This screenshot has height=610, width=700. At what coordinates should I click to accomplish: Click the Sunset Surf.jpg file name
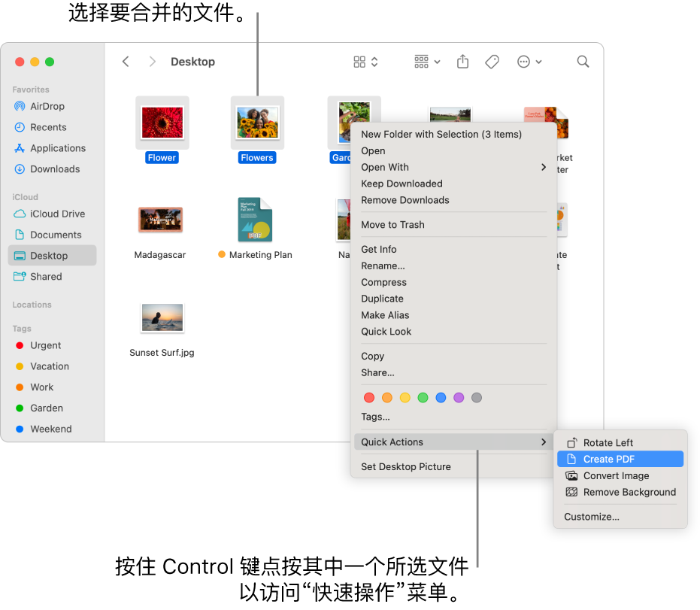click(x=162, y=353)
